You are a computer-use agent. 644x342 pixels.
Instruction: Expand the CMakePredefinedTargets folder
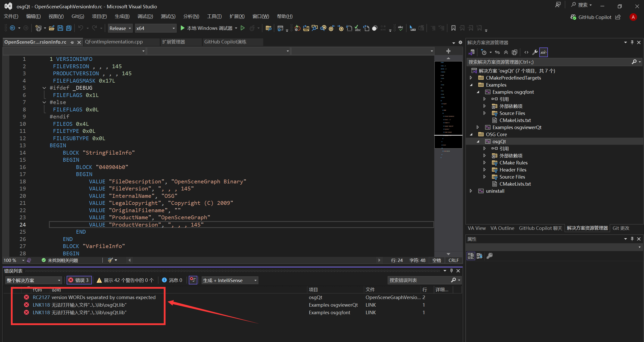coord(471,78)
